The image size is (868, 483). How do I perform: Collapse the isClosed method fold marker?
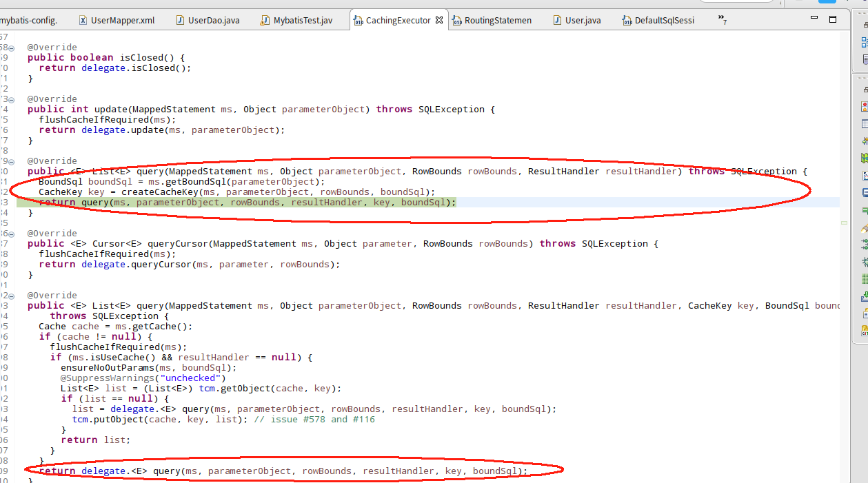click(12, 48)
